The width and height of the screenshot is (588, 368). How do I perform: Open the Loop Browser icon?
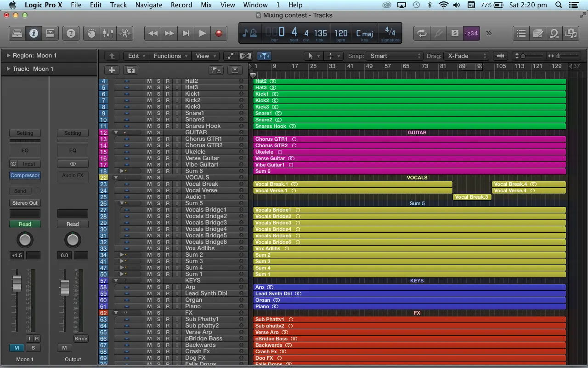click(554, 33)
